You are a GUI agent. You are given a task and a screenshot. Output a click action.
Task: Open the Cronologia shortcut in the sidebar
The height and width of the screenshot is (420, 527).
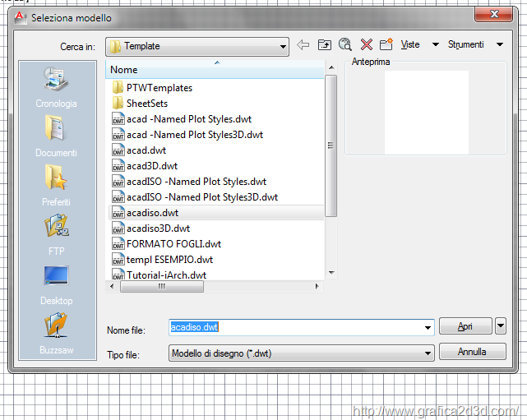click(56, 86)
